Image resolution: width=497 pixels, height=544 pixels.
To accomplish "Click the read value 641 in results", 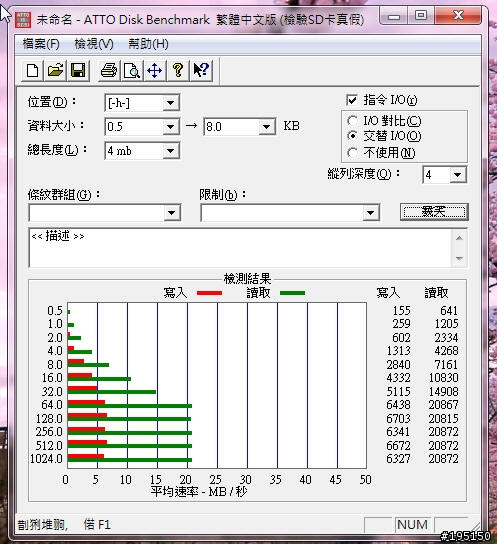I will point(449,311).
